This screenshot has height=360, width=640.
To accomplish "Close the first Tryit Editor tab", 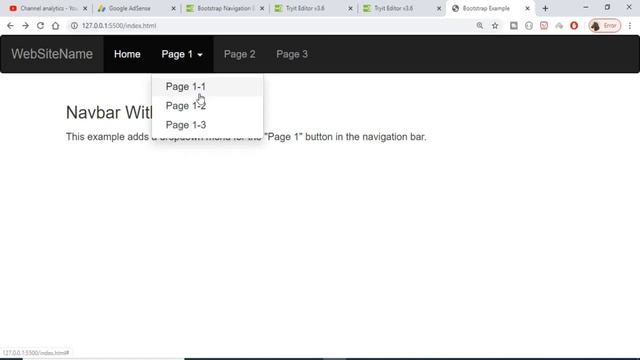I will 350,8.
